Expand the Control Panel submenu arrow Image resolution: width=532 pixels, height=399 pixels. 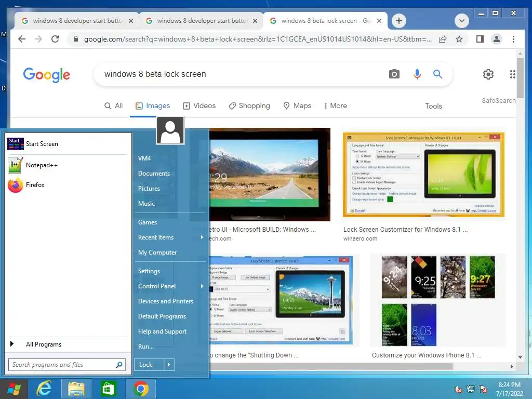click(x=202, y=286)
